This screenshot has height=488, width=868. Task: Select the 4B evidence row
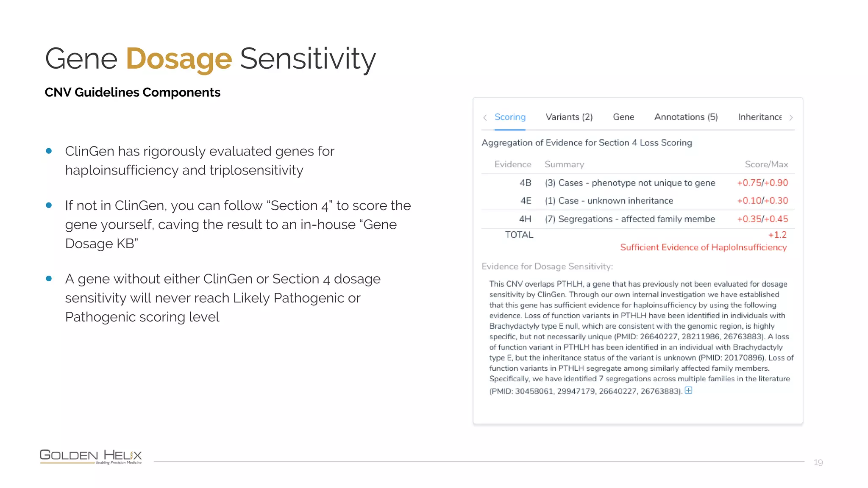point(630,183)
